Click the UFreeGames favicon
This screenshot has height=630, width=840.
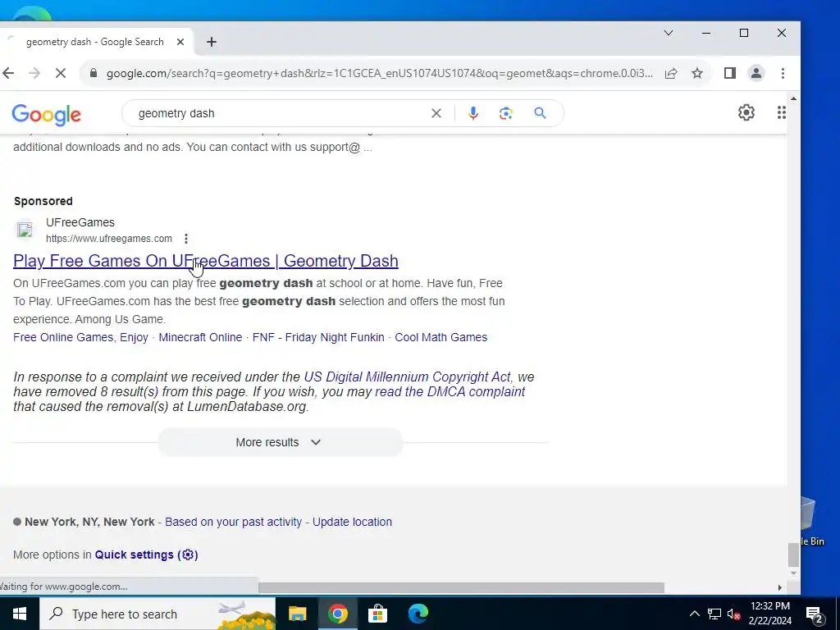(25, 230)
